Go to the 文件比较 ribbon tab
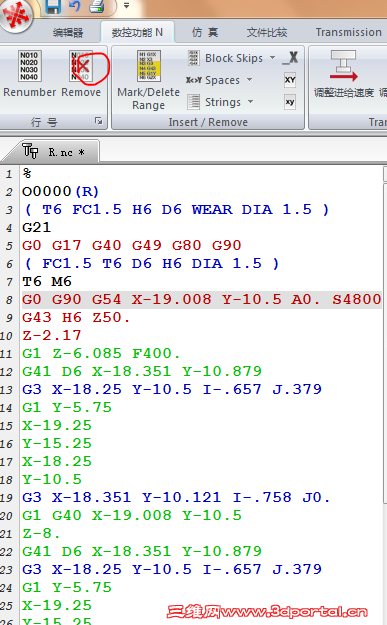The height and width of the screenshot is (625, 387). [267, 32]
